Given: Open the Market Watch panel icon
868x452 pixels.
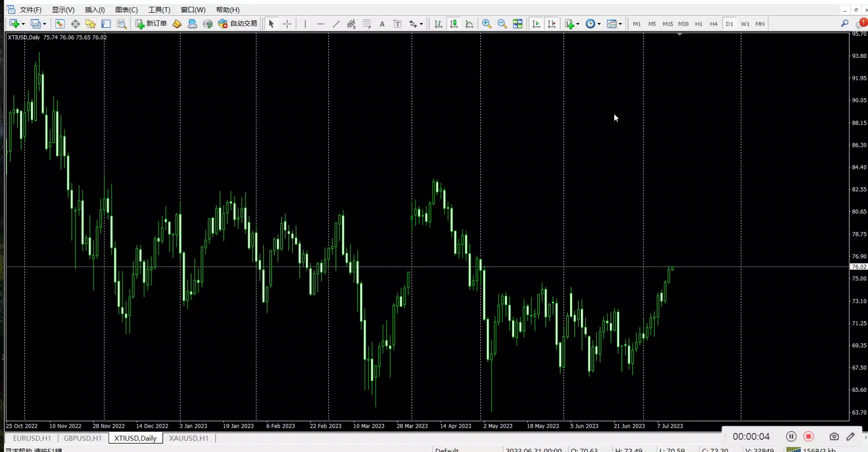Looking at the screenshot, I should click(x=60, y=24).
